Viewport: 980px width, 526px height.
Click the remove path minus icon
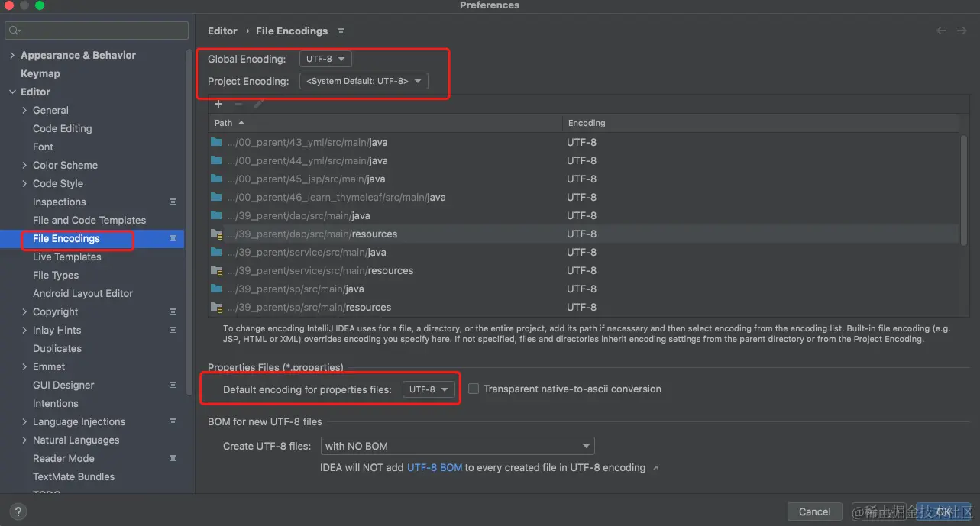[x=238, y=104]
